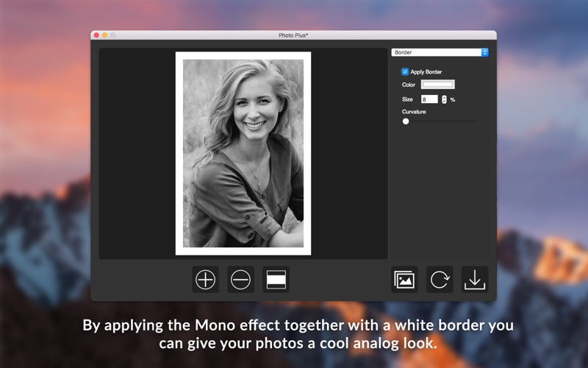Close the Photo Plus window
This screenshot has height=368, width=588.
96,35
